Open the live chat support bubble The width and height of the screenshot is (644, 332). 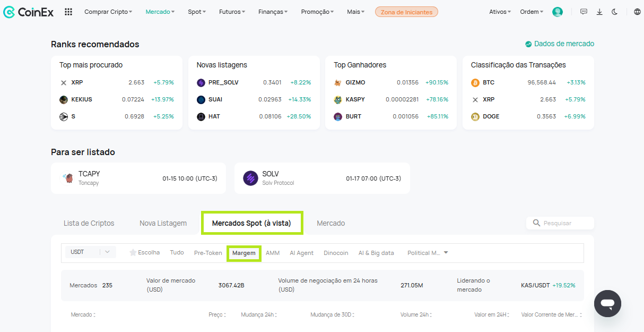pyautogui.click(x=607, y=304)
